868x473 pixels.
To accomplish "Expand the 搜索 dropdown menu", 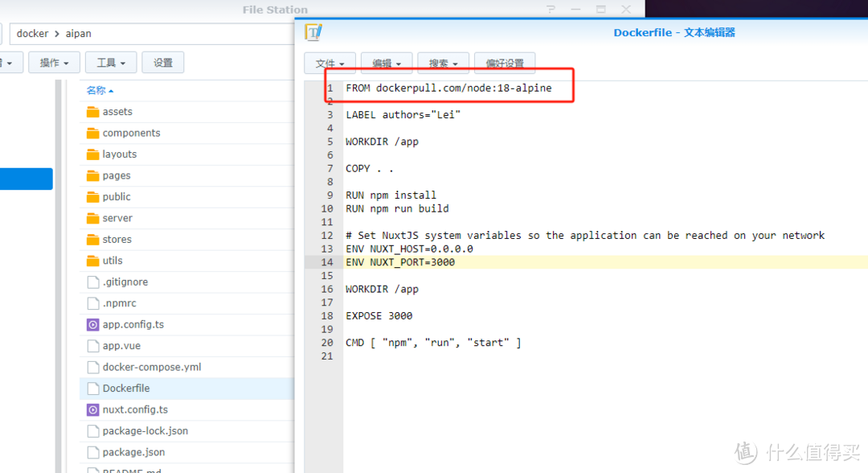I will (443, 64).
